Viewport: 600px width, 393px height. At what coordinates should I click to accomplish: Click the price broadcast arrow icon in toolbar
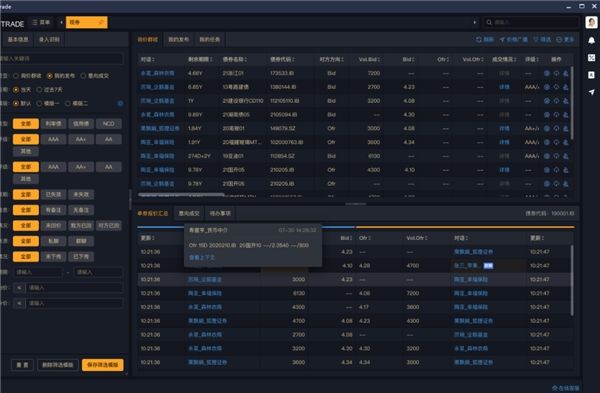[502, 39]
